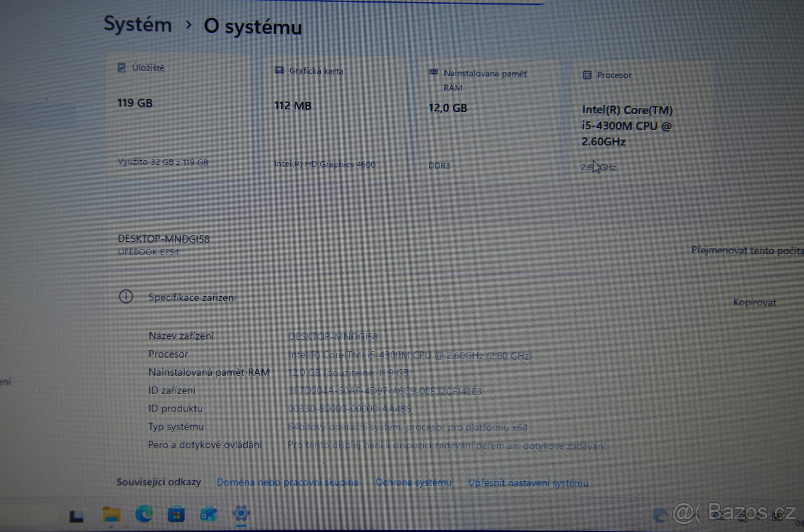Click the Úložiště storage card icon
The width and height of the screenshot is (804, 532).
[x=123, y=67]
